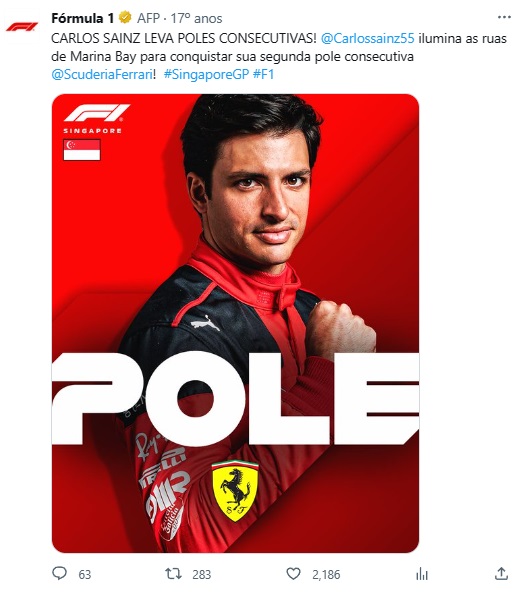Open the three-dot more options menu
The width and height of the screenshot is (521, 593).
click(504, 17)
